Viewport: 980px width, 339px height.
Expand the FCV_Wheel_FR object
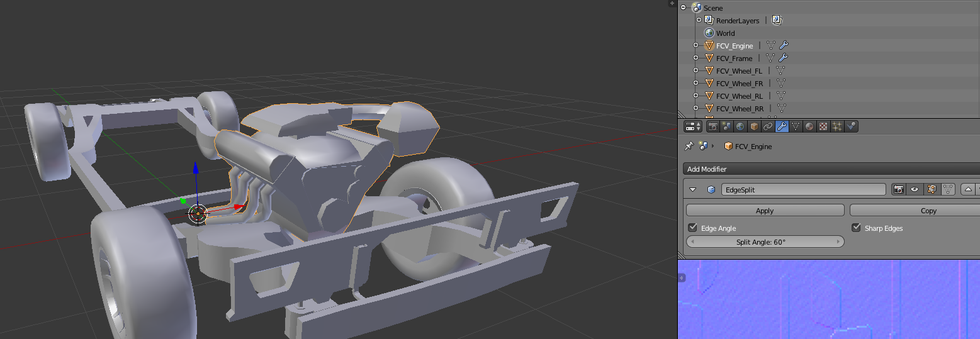click(x=696, y=83)
